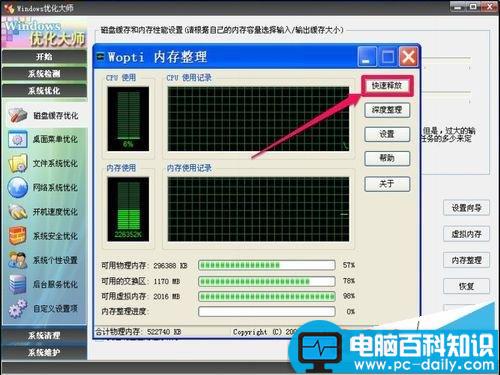Click the 后台服务优化 server icon
The height and width of the screenshot is (375, 500).
[18, 284]
